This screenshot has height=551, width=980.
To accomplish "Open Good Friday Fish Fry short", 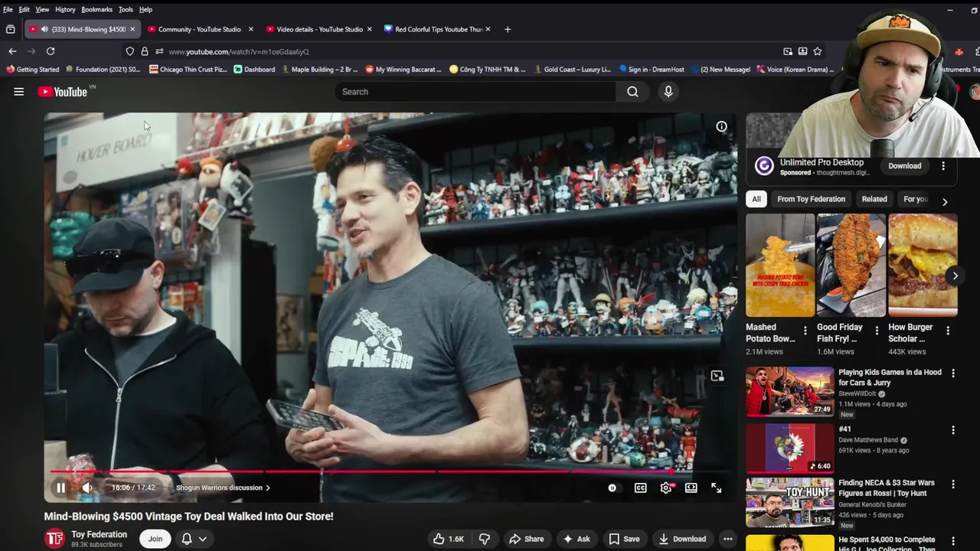I will click(x=851, y=266).
